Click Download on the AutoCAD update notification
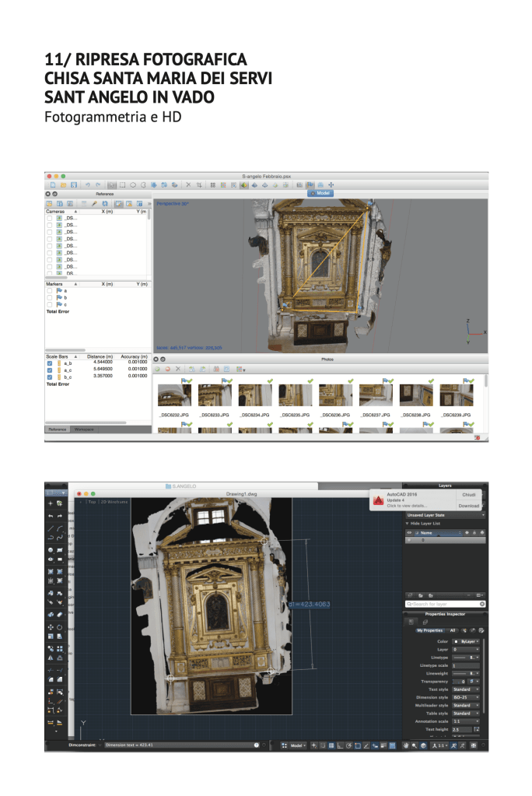 [468, 506]
